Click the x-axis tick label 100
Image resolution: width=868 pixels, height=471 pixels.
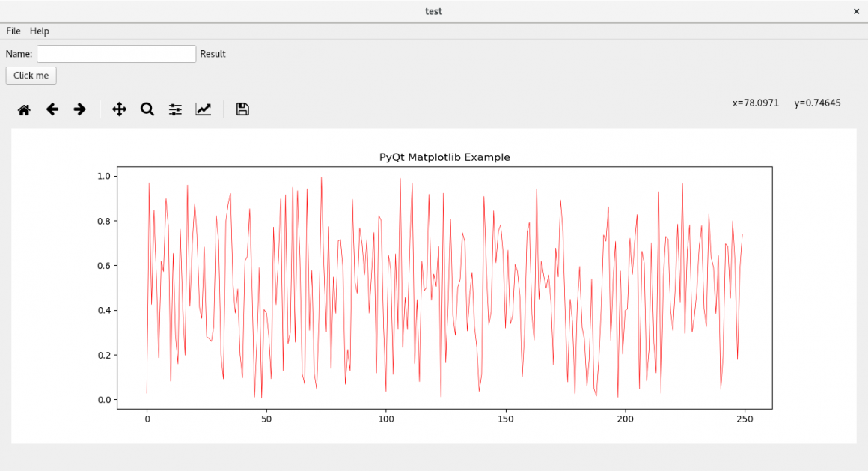[x=386, y=419]
